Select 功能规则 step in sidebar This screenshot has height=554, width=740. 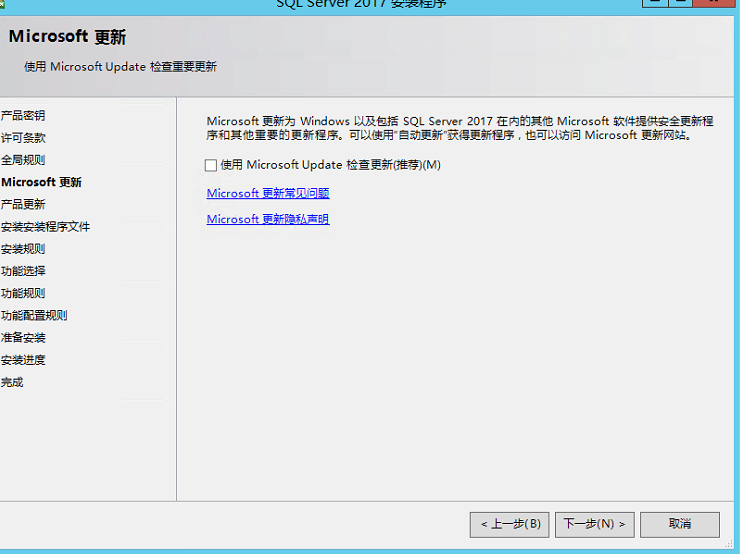point(23,293)
